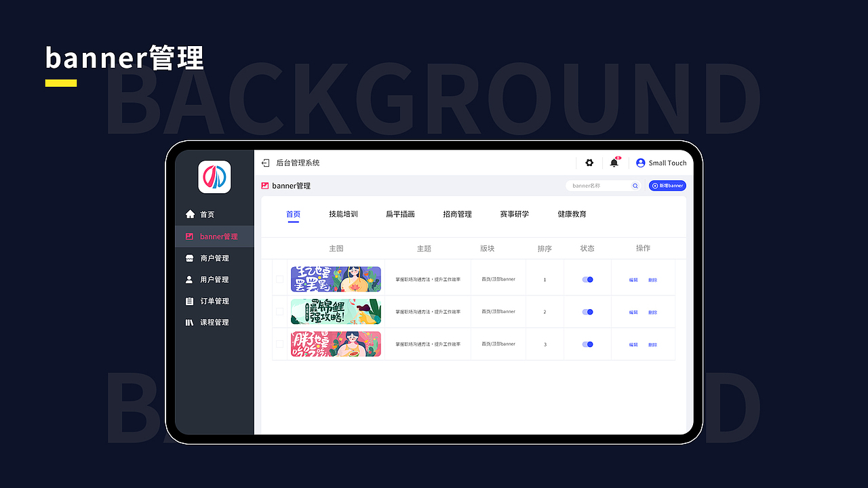Switch to the 健康教育 tab
868x488 pixels.
click(572, 214)
